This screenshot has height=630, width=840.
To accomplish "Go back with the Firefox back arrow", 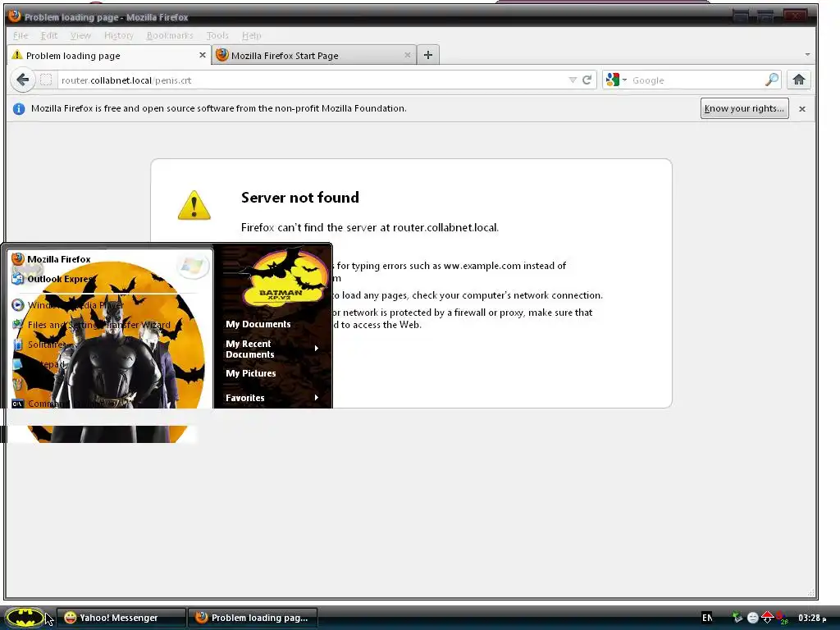I will (22, 80).
